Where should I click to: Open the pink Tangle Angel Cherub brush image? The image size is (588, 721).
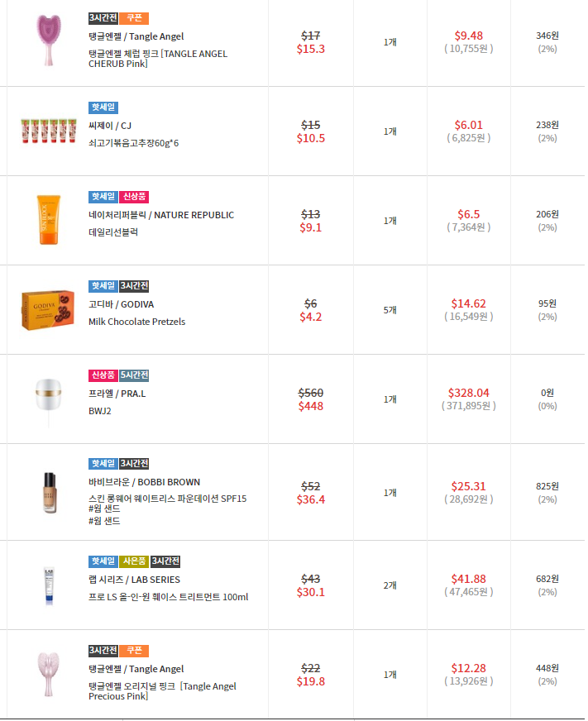point(49,41)
